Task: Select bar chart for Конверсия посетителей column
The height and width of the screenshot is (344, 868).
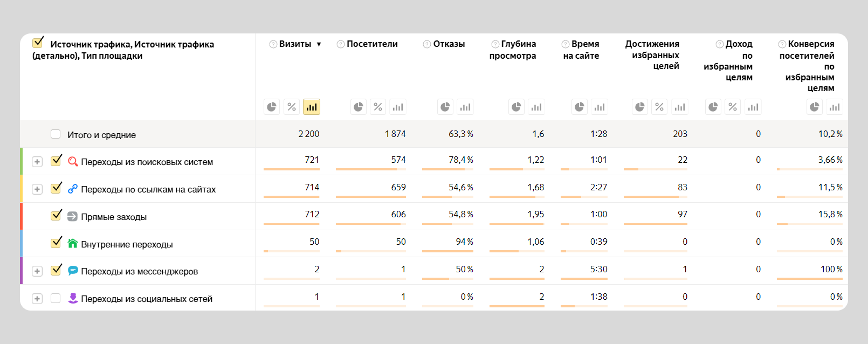Action: pos(835,107)
